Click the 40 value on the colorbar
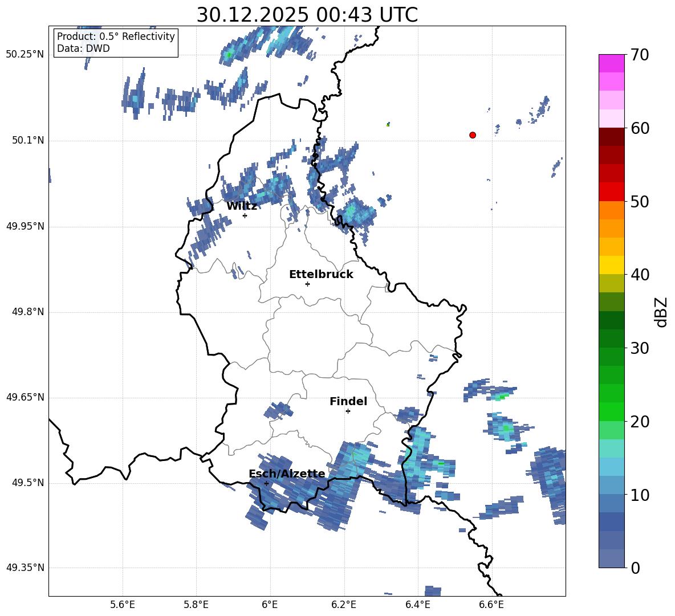The height and width of the screenshot is (616, 675). tap(640, 275)
